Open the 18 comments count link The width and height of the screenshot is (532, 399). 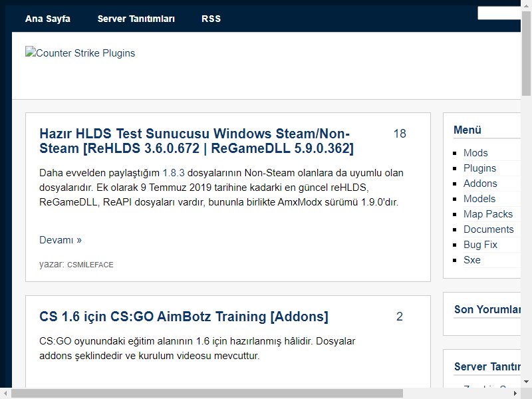pyautogui.click(x=400, y=134)
